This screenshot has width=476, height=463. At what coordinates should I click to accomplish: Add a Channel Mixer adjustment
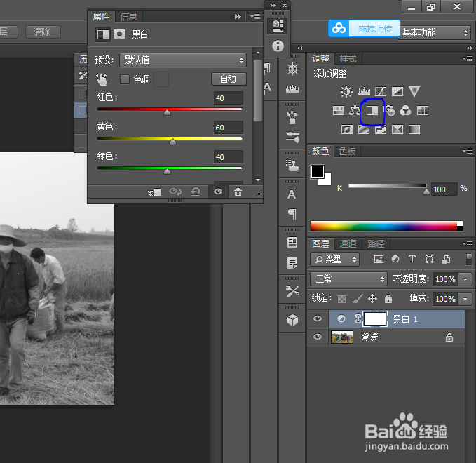pyautogui.click(x=406, y=111)
